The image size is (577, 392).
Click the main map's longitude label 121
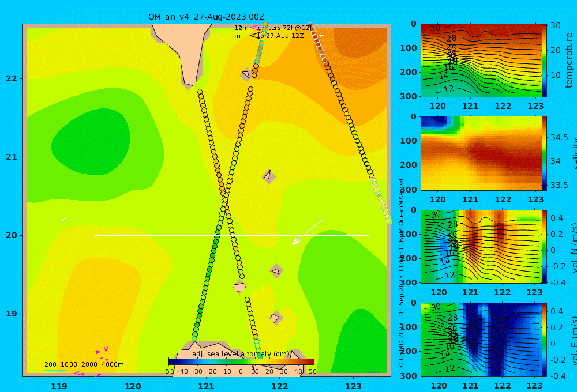206,386
